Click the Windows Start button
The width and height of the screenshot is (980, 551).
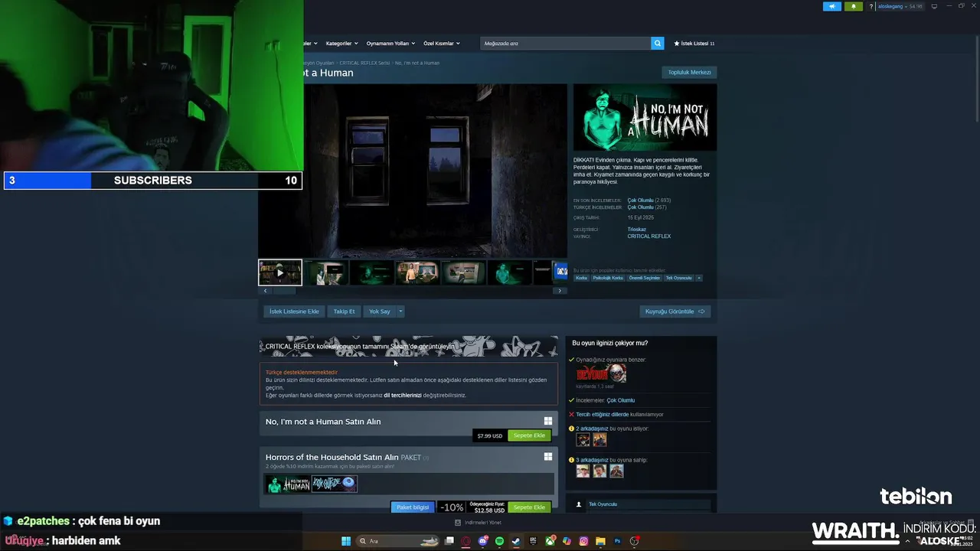click(346, 541)
